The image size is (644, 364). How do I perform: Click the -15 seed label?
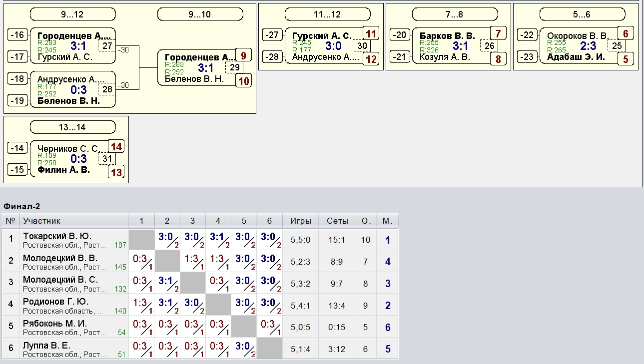click(x=17, y=170)
